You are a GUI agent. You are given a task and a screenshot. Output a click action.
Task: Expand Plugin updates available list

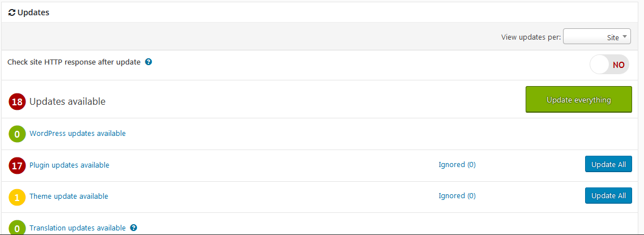[x=69, y=165]
